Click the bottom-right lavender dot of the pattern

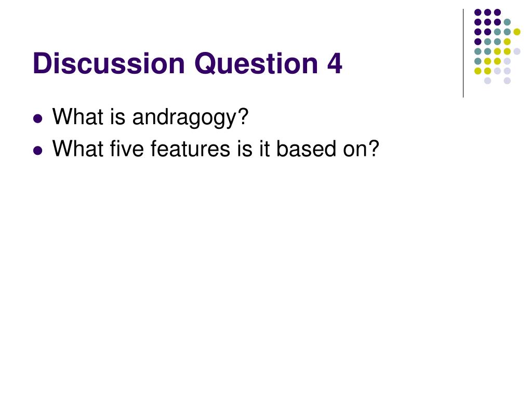tap(507, 81)
